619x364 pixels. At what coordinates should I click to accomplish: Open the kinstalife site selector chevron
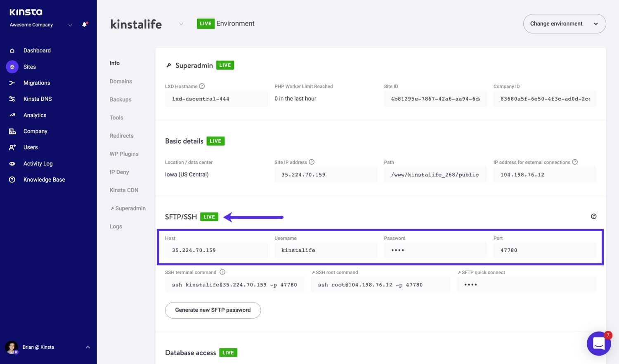point(181,24)
